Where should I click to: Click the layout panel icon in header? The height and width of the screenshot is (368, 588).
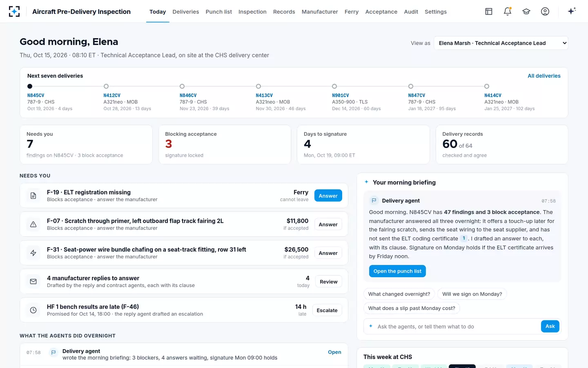pos(489,11)
